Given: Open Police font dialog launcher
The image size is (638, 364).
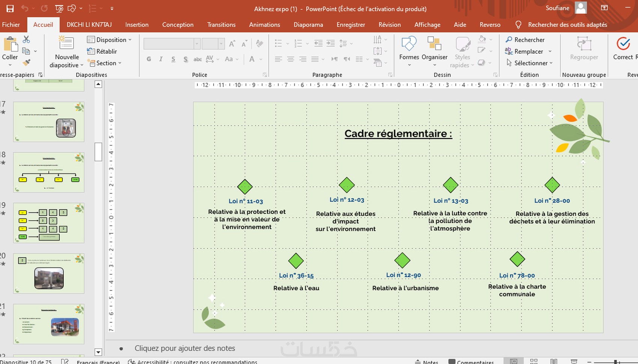Looking at the screenshot, I should (265, 75).
